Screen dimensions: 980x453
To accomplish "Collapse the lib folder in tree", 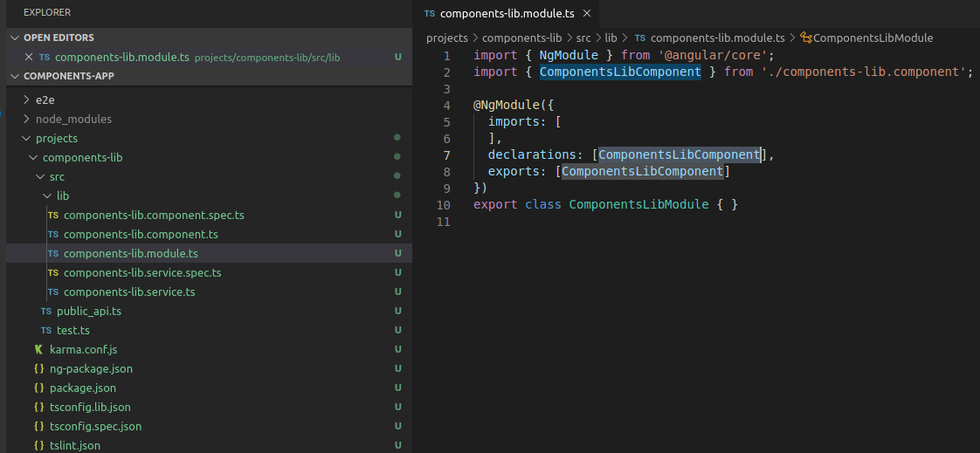I will click(x=47, y=196).
